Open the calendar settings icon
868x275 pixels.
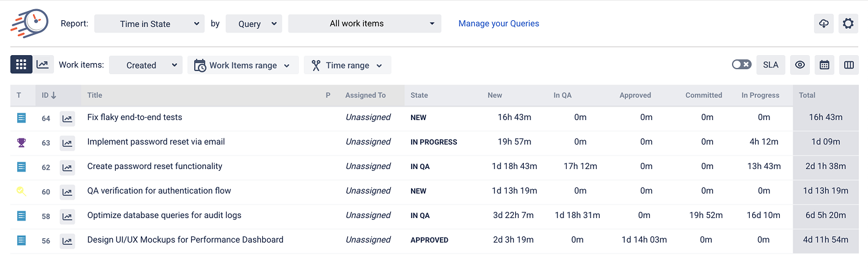click(825, 65)
